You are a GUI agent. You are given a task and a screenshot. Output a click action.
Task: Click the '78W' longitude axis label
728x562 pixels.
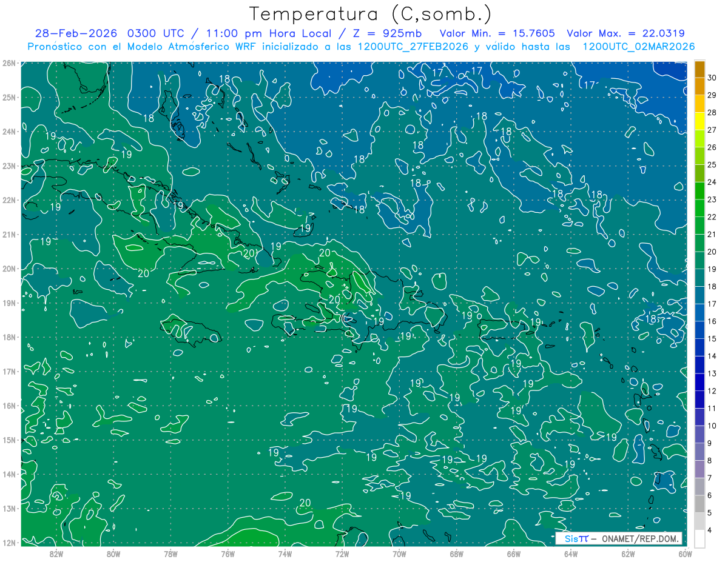(x=170, y=553)
